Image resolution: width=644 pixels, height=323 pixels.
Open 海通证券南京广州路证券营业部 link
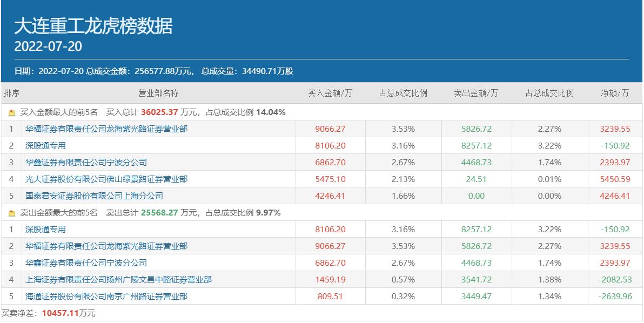[x=106, y=297]
